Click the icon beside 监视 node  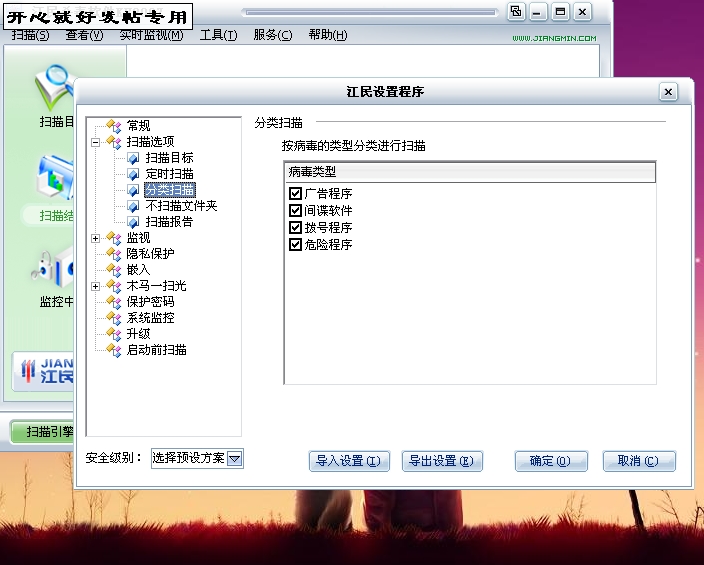114,238
